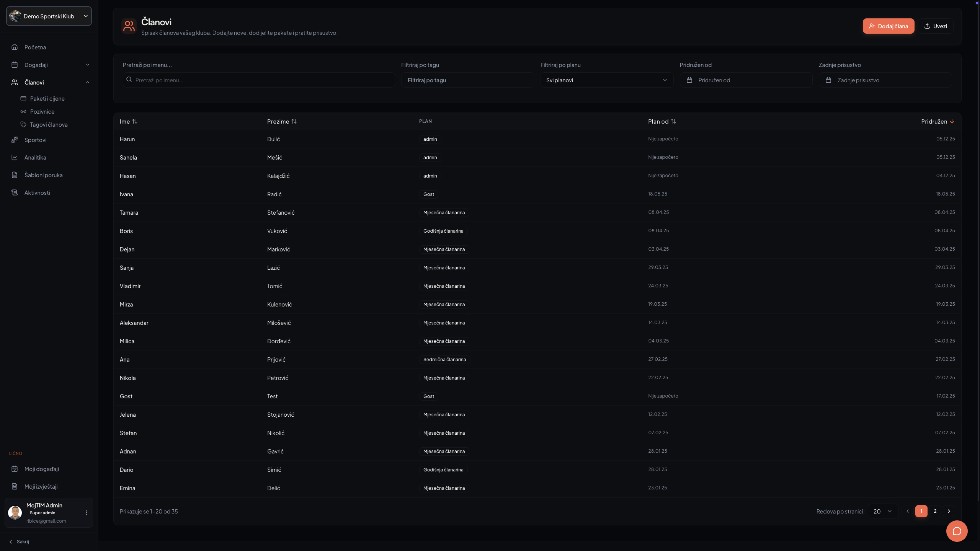Change rows per page dropdown 20
980x551 pixels.
[883, 511]
